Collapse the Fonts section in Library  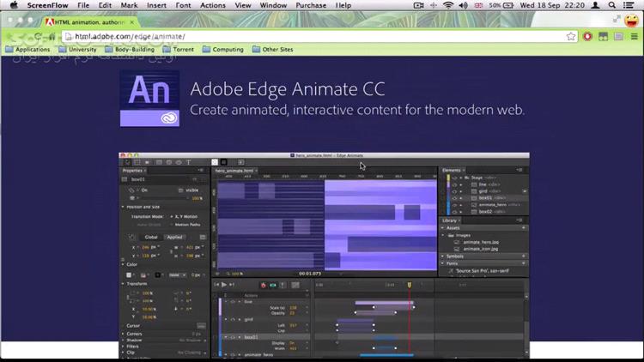tap(443, 263)
